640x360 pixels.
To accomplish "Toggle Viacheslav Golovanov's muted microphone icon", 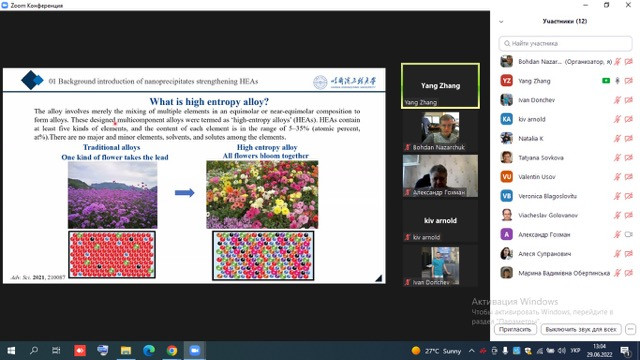I will click(x=618, y=215).
